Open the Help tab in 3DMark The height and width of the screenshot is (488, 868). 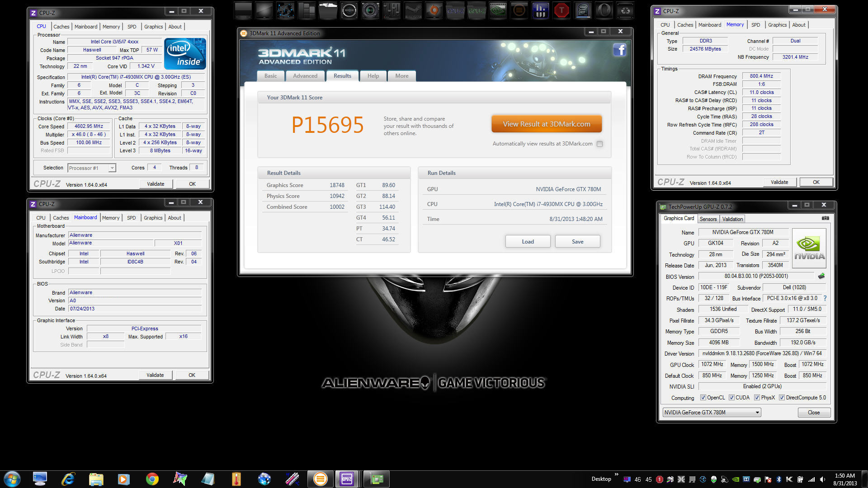[x=373, y=76]
